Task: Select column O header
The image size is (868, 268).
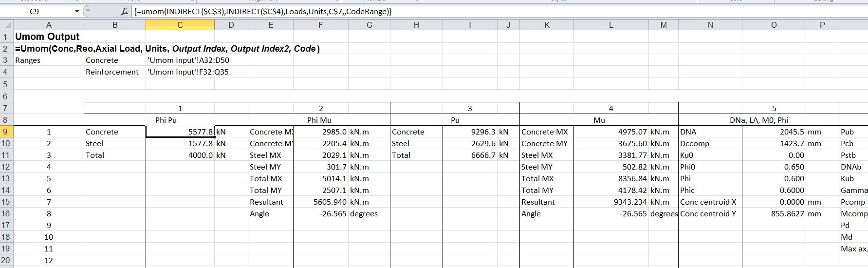Action: [x=774, y=25]
